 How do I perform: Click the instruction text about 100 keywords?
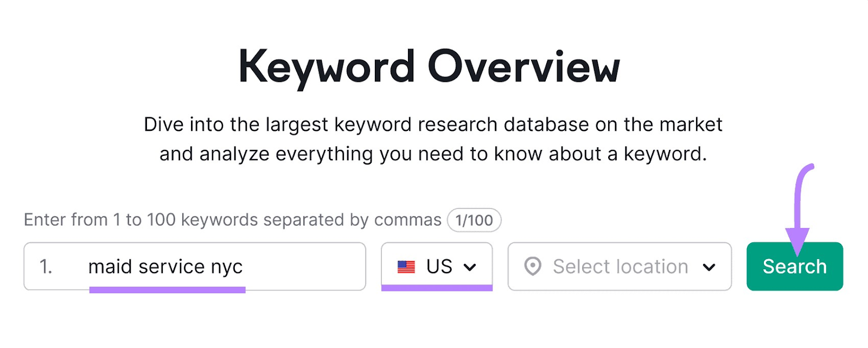pos(232,220)
